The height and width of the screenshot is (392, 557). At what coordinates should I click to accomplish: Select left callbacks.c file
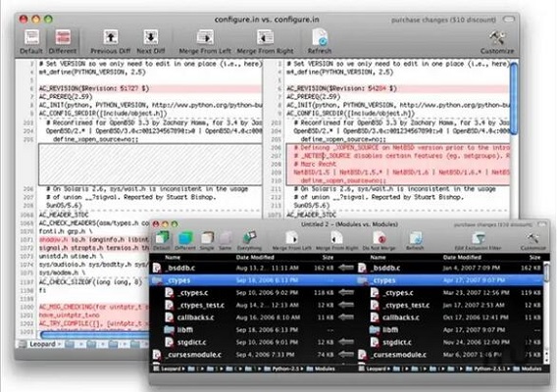195,318
